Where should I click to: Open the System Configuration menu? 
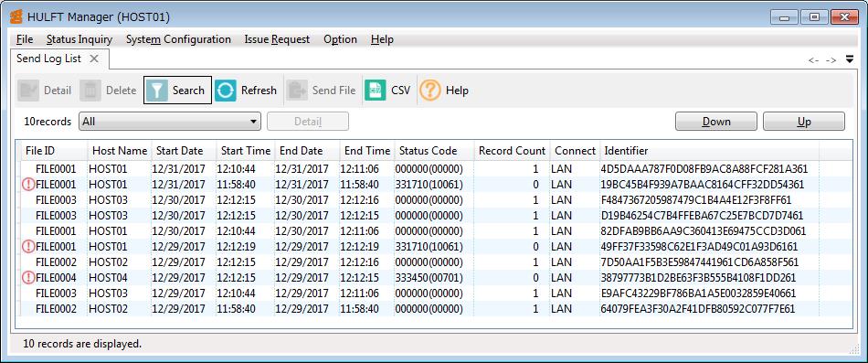pyautogui.click(x=178, y=39)
